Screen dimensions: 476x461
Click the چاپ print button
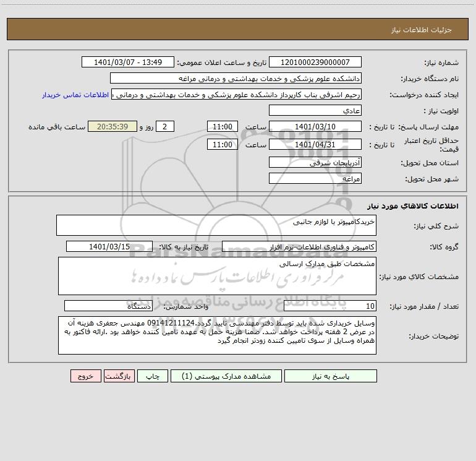(153, 376)
